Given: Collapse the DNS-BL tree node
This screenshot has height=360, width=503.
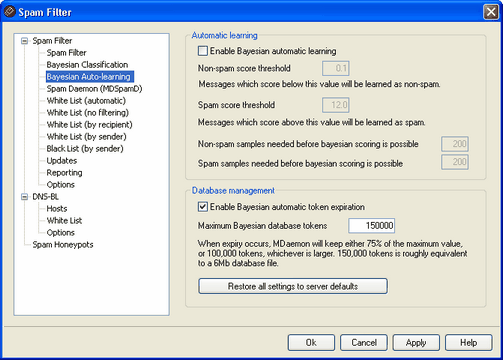Looking at the screenshot, I should 24,197.
